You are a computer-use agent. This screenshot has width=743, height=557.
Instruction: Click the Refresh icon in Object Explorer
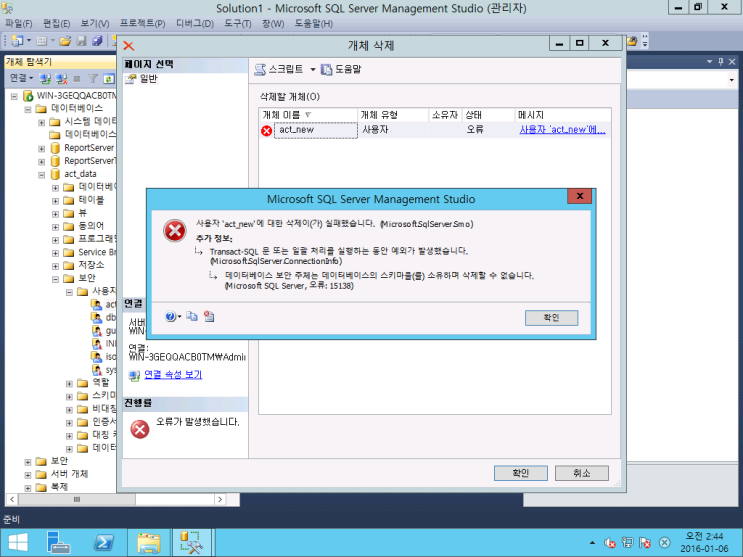(109, 78)
